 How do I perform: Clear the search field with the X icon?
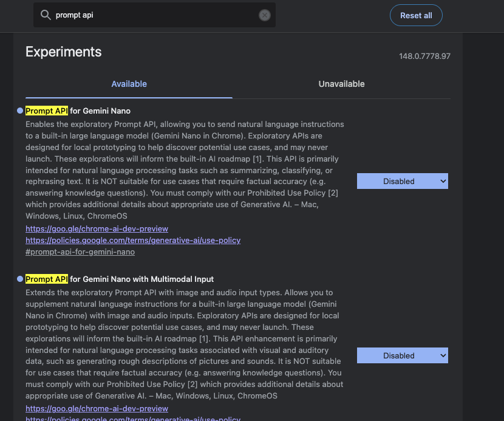pyautogui.click(x=265, y=15)
